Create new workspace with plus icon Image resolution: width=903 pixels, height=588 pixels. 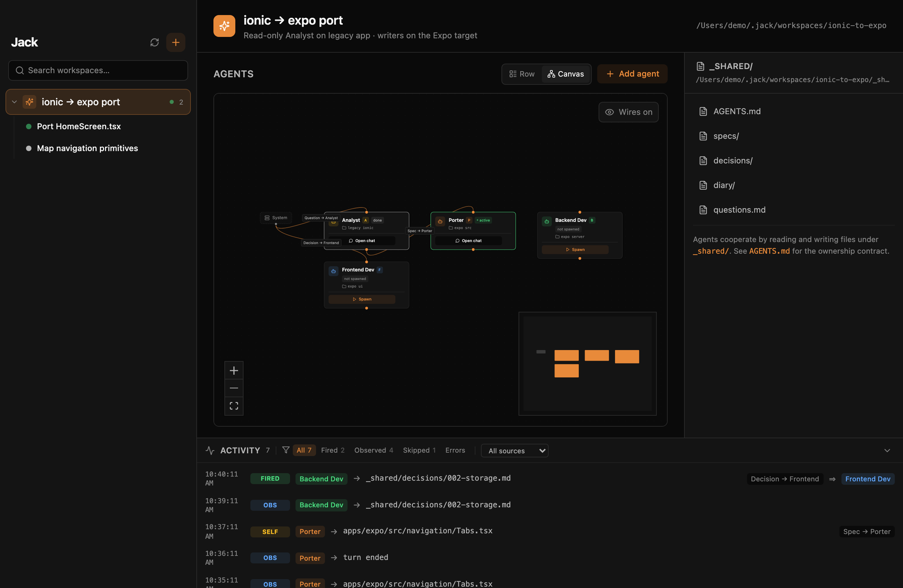(176, 42)
